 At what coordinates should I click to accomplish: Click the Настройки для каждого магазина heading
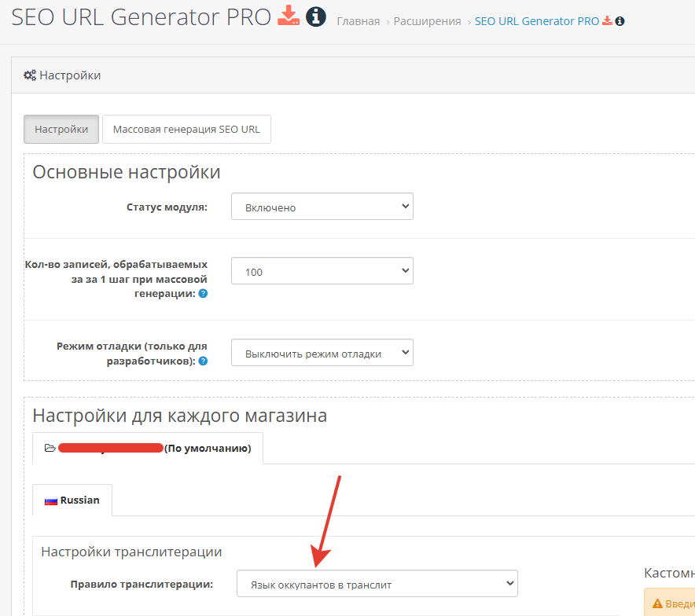coord(179,416)
